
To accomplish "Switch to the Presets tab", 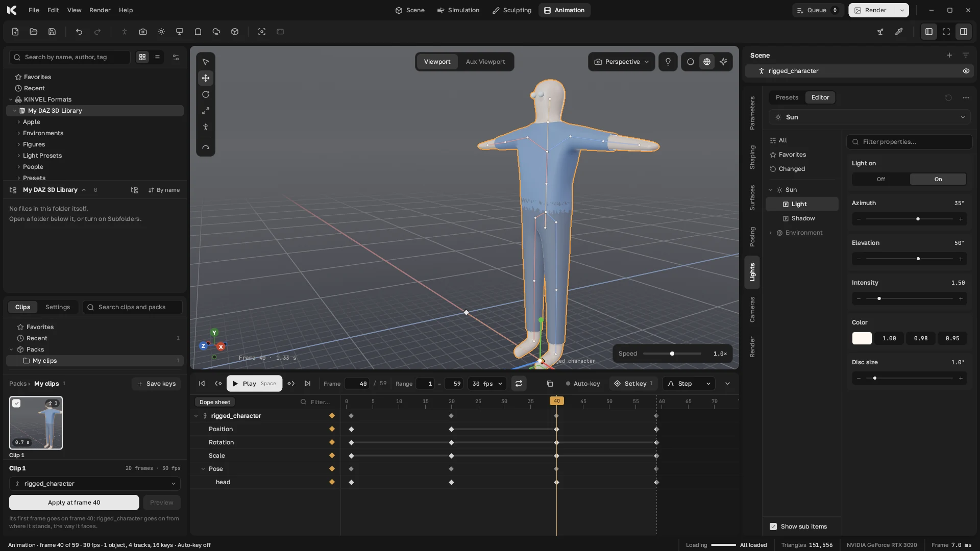I will point(787,97).
